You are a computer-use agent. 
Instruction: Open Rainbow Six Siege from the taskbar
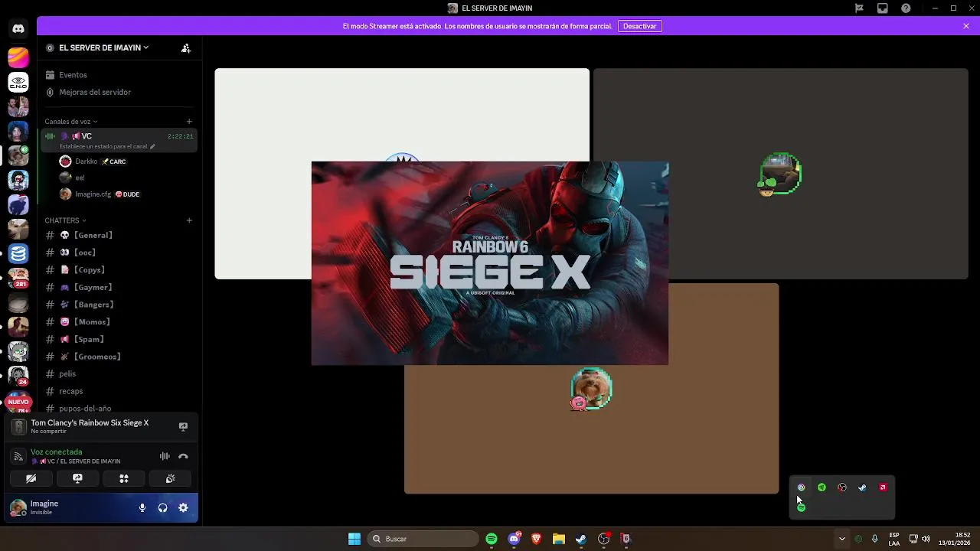pyautogui.click(x=626, y=539)
